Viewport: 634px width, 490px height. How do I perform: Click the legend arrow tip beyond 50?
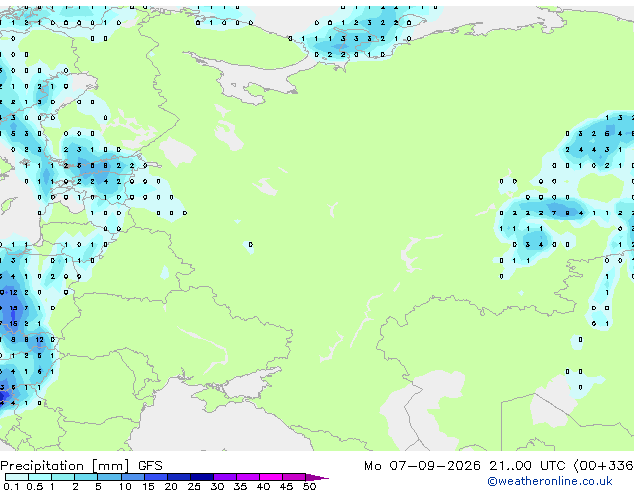(317, 477)
